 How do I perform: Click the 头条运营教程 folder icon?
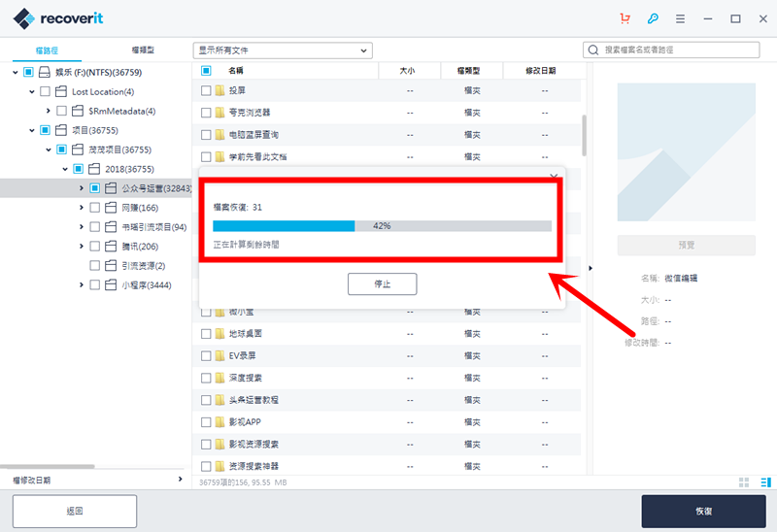tap(220, 400)
